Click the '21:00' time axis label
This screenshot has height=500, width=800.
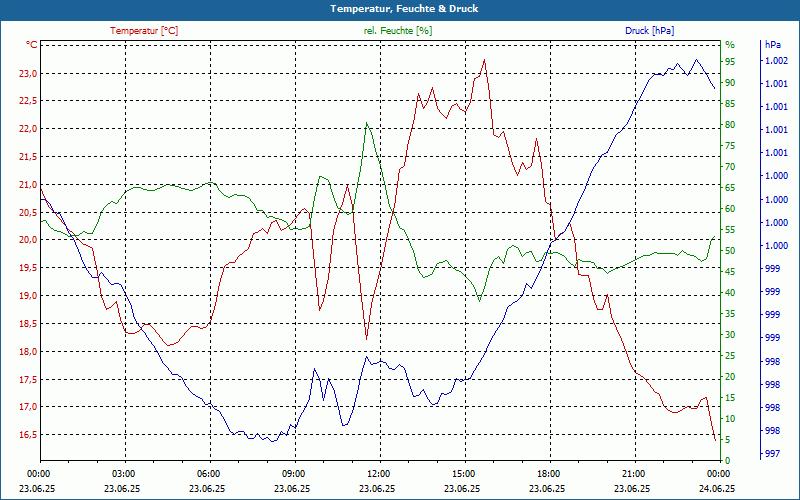(633, 474)
